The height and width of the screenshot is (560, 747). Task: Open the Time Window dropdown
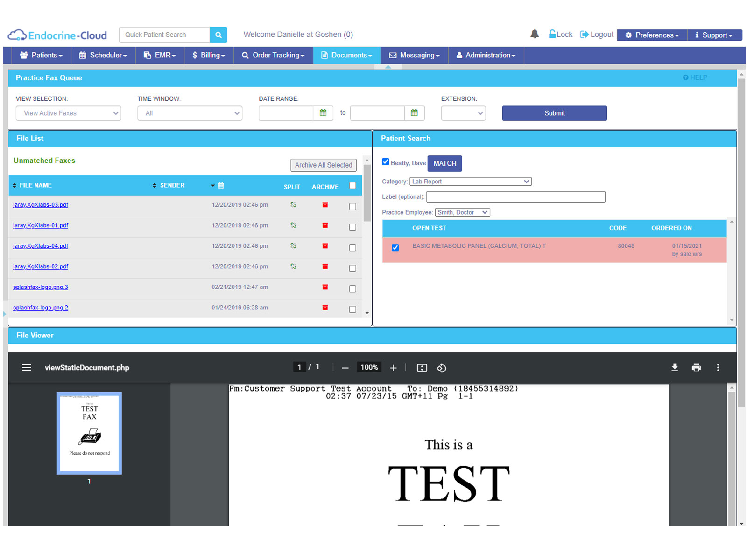click(x=190, y=113)
